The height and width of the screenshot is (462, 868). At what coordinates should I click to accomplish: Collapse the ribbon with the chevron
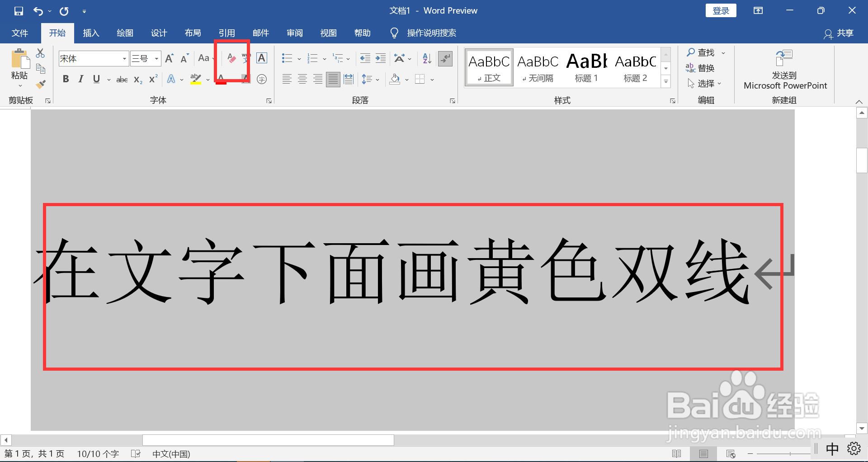pyautogui.click(x=859, y=101)
